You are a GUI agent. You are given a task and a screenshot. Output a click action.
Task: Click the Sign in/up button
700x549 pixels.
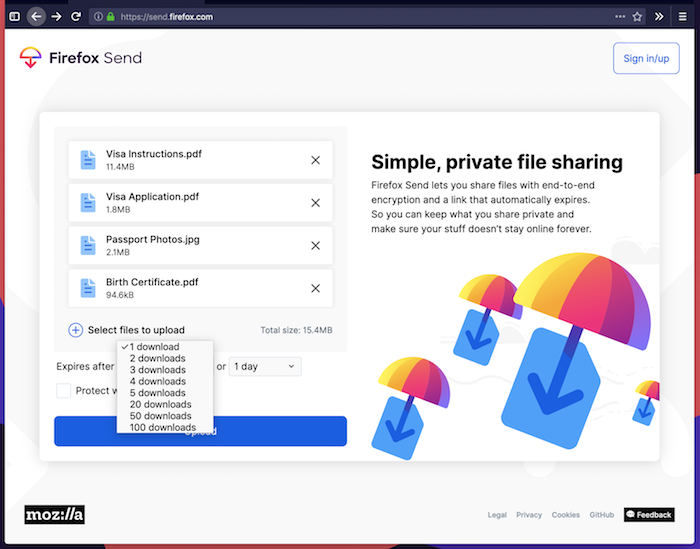pos(646,58)
